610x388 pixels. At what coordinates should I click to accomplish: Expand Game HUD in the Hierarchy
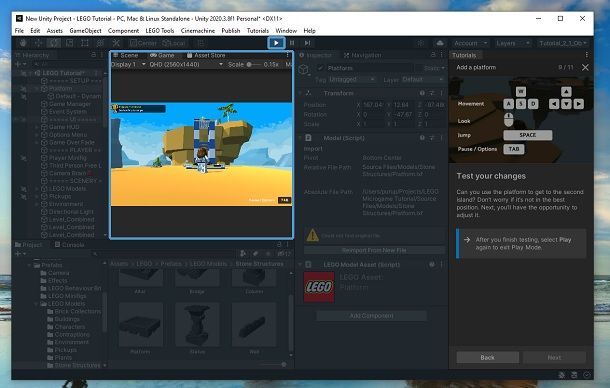point(37,127)
